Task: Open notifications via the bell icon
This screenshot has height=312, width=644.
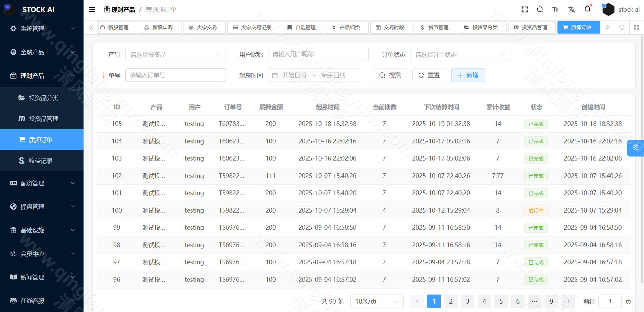Action: click(x=587, y=9)
